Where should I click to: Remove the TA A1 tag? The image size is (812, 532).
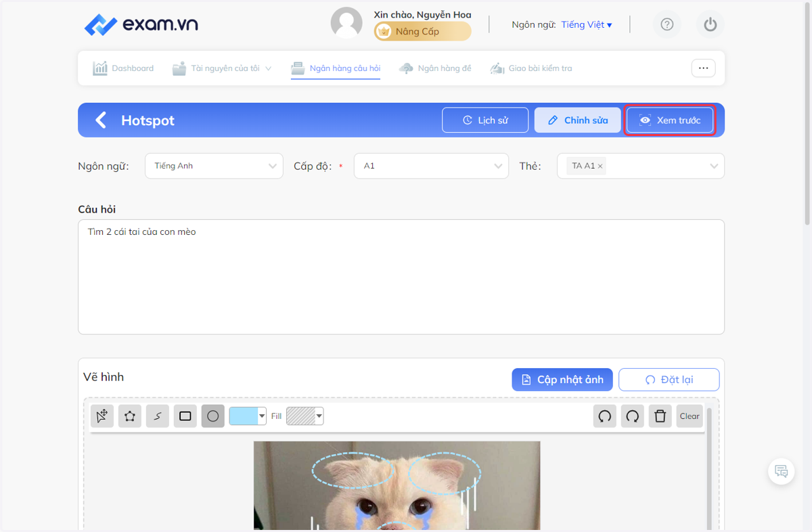click(x=600, y=166)
